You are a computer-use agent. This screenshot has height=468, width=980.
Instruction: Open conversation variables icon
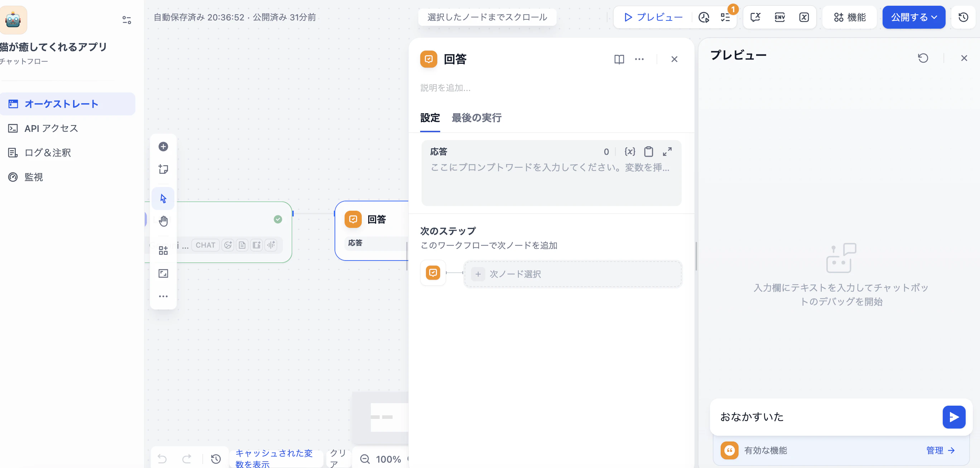click(x=755, y=17)
